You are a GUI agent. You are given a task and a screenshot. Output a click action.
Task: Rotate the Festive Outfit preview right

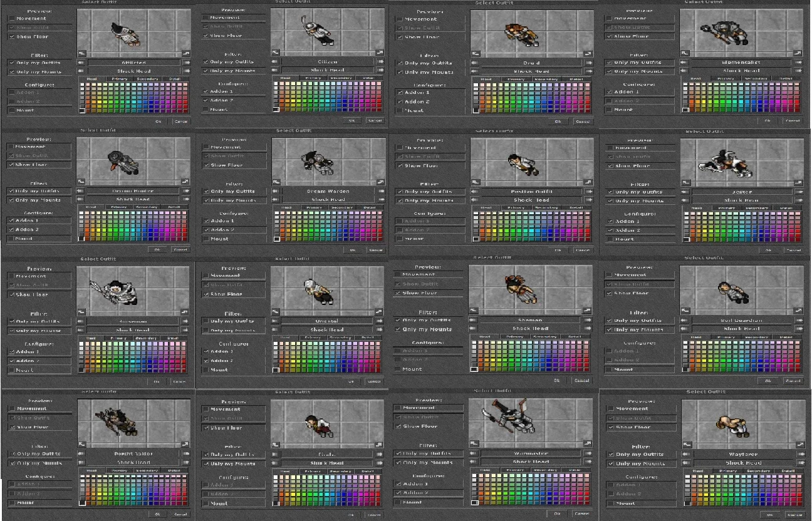click(588, 182)
